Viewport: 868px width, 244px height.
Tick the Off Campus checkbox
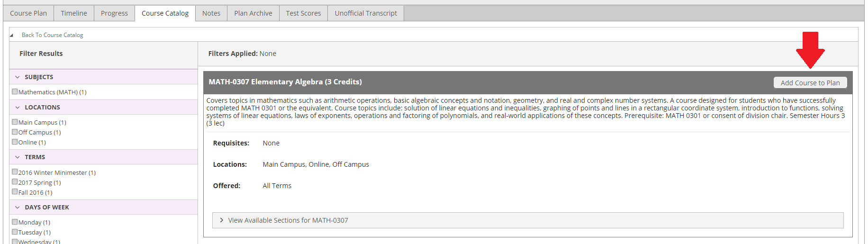(x=15, y=132)
